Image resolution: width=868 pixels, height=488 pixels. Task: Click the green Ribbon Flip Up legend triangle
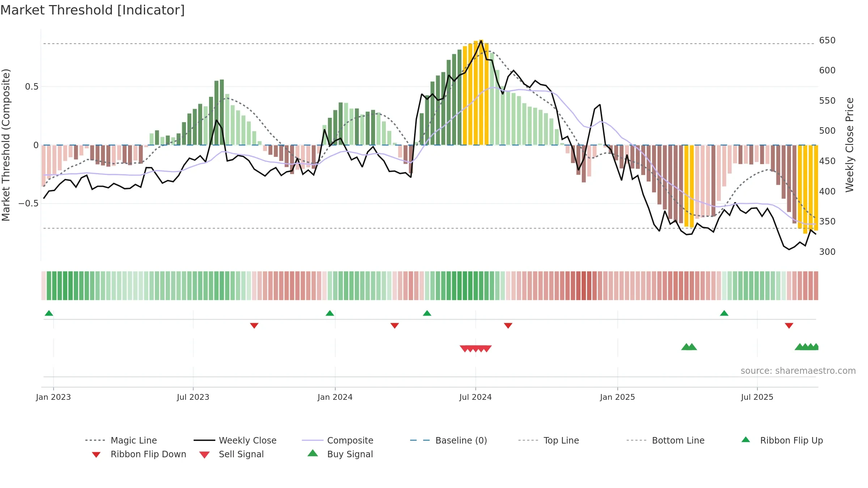[x=746, y=440]
